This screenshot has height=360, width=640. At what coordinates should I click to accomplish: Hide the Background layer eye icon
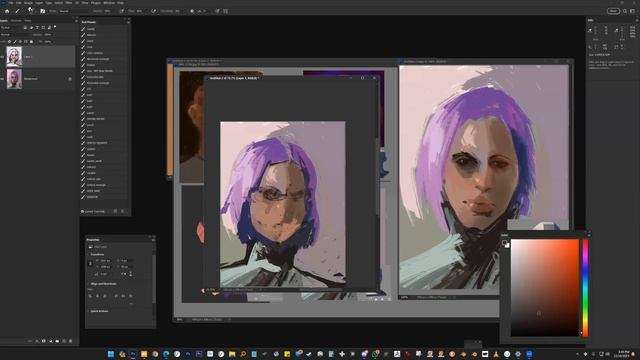click(2, 79)
